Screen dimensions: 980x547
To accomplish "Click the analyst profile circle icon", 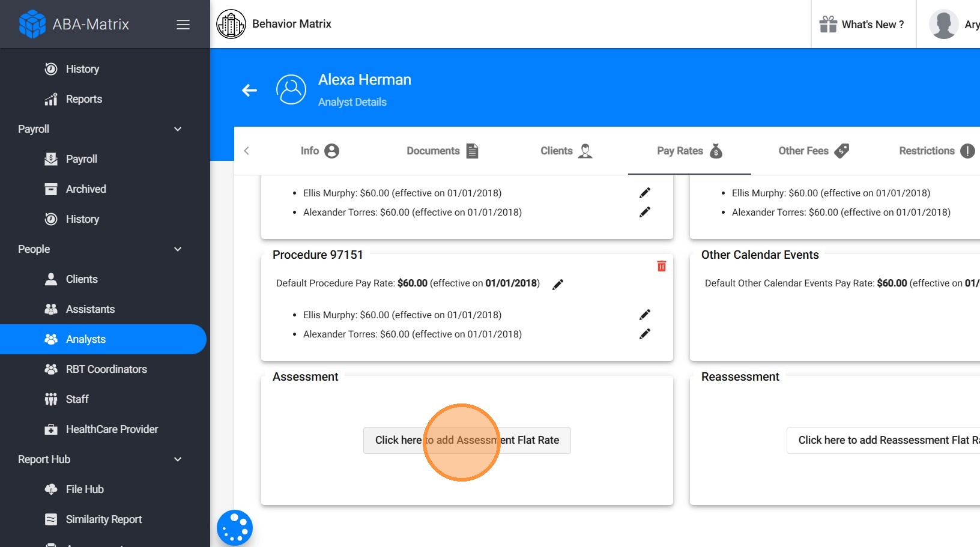I will (x=291, y=89).
